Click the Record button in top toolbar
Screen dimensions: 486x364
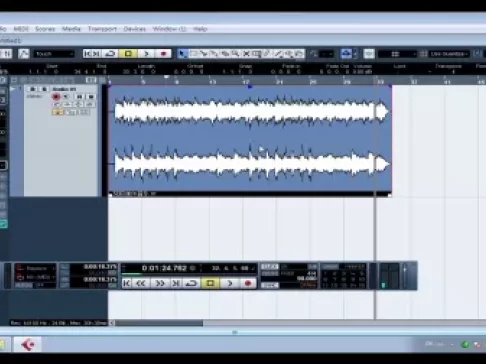(163, 54)
